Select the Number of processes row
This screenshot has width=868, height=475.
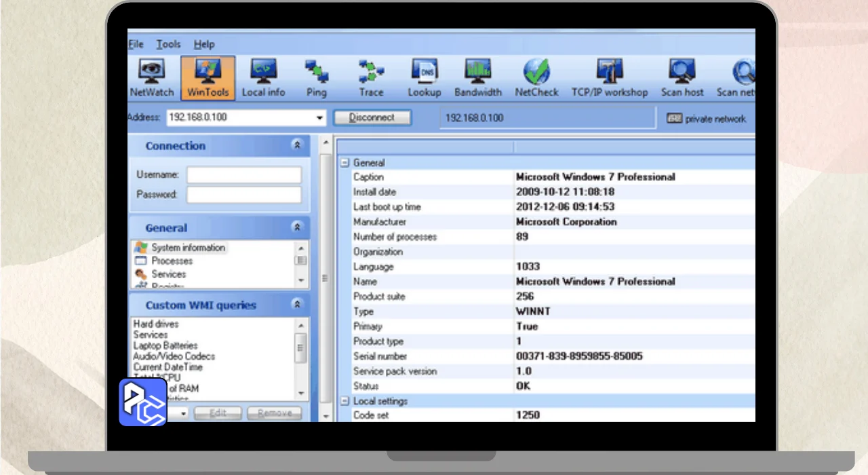547,237
